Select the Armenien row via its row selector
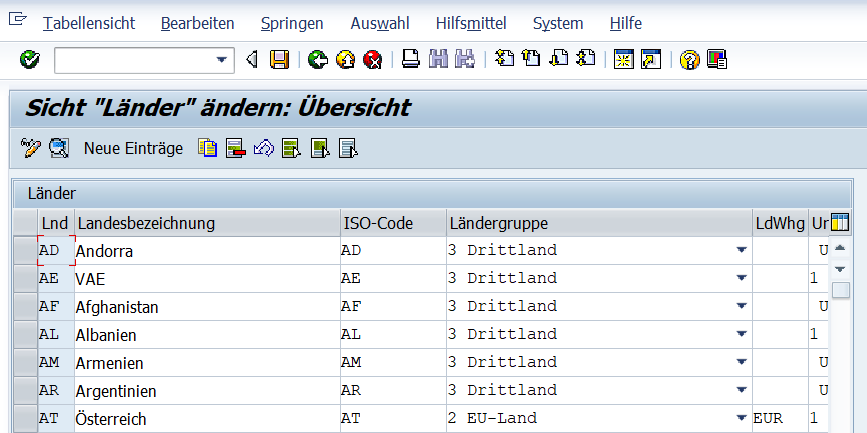This screenshot has height=433, width=867. pos(25,363)
